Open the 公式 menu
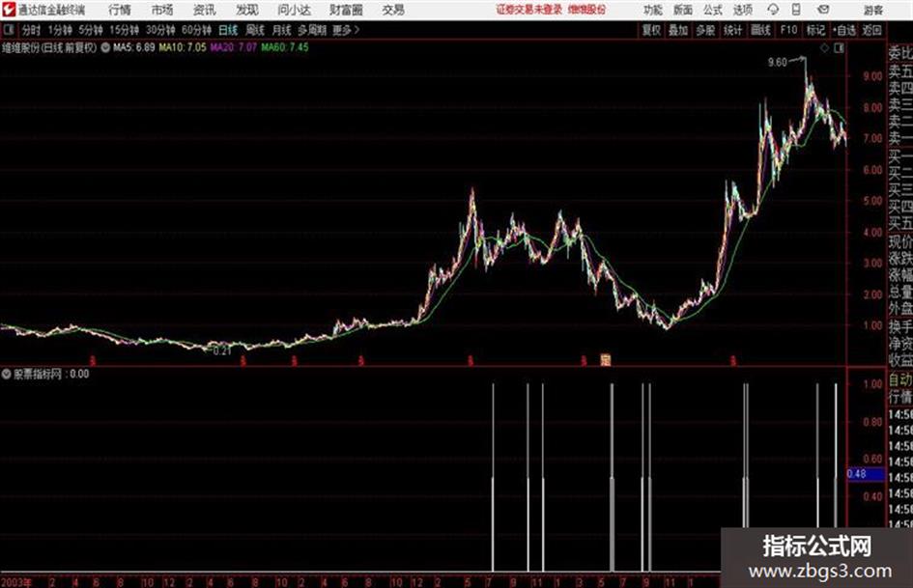This screenshot has height=588, width=913. click(713, 10)
